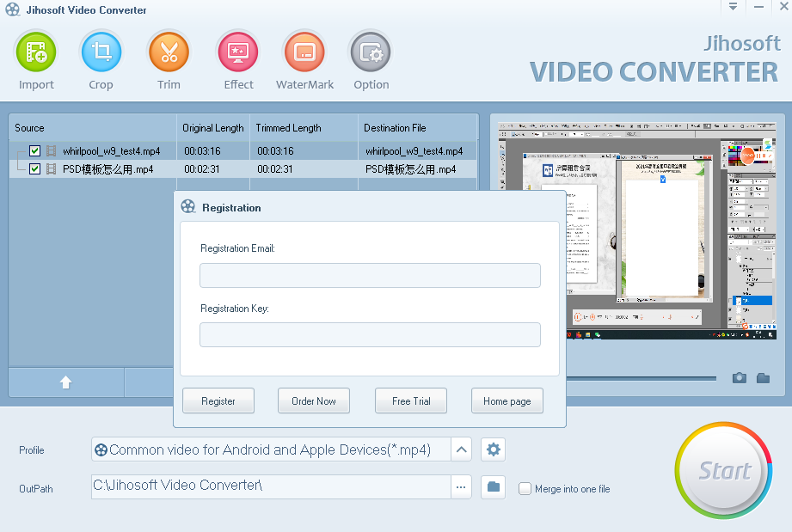Expand the Profile dropdown arrow
The height and width of the screenshot is (532, 792).
tap(461, 449)
